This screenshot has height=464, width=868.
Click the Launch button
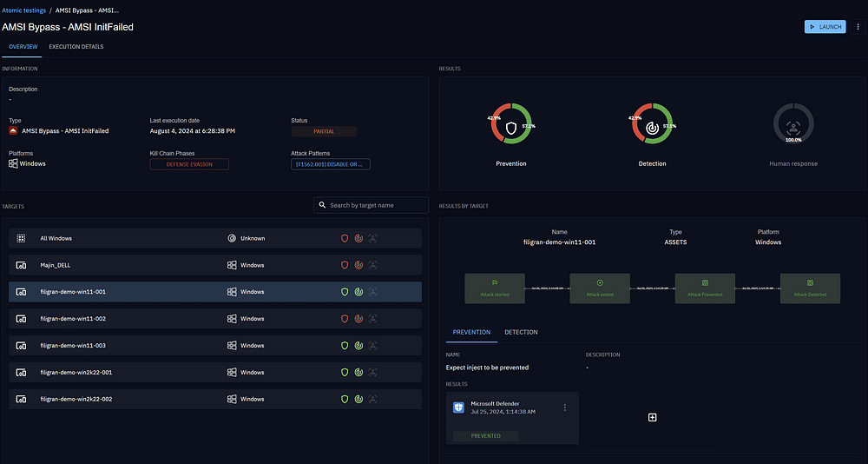(825, 27)
